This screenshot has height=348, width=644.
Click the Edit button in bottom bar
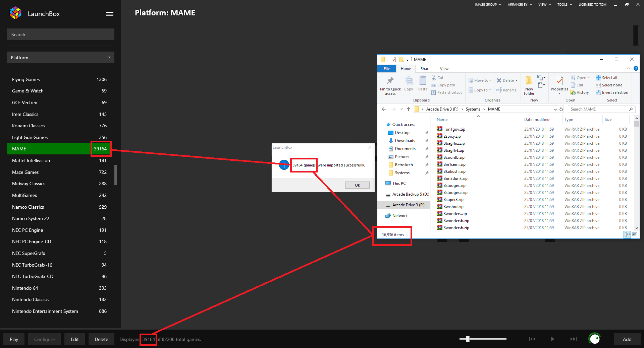coord(74,339)
